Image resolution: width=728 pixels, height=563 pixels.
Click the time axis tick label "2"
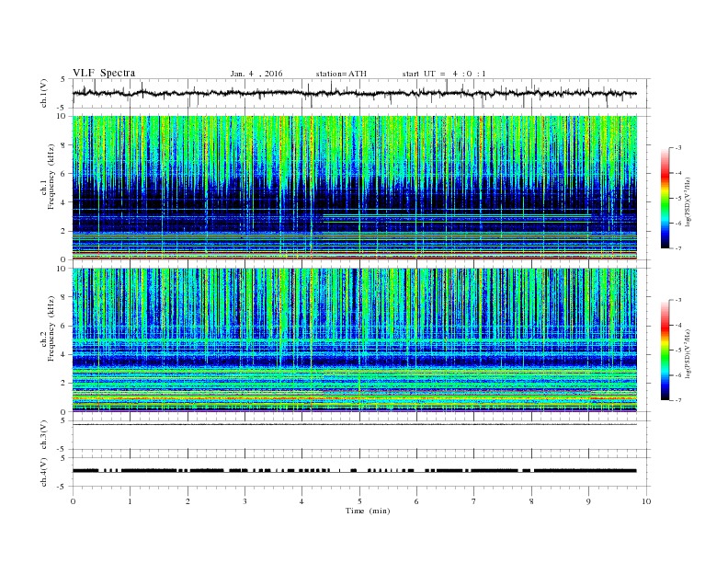pyautogui.click(x=188, y=501)
